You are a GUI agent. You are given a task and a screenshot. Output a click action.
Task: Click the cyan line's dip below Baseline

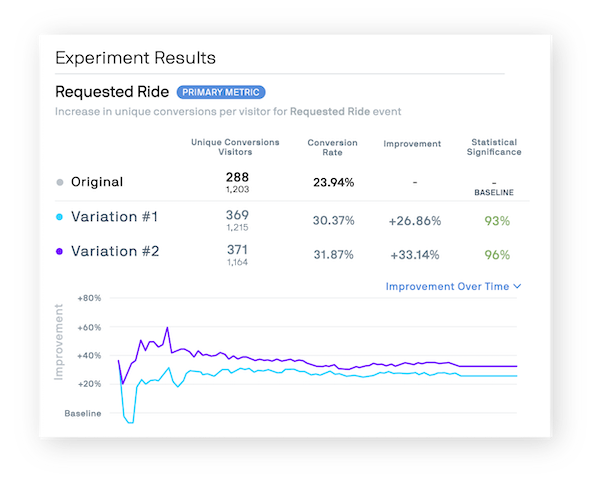(130, 422)
